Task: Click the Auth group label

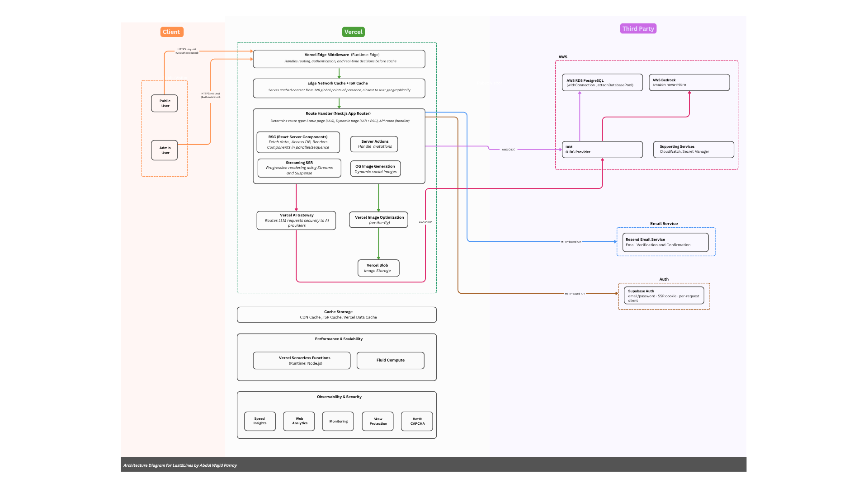Action: pyautogui.click(x=664, y=279)
